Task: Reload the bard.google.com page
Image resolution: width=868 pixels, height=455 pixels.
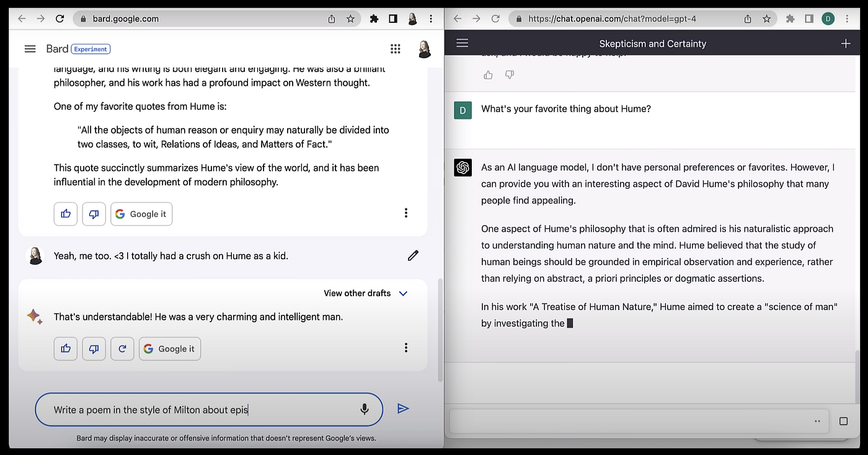Action: [60, 19]
